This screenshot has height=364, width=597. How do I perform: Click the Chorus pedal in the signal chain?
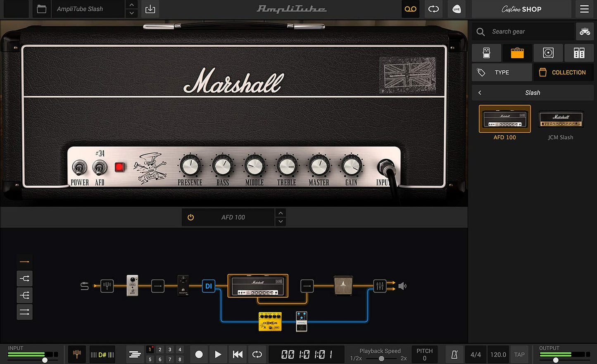[270, 322]
